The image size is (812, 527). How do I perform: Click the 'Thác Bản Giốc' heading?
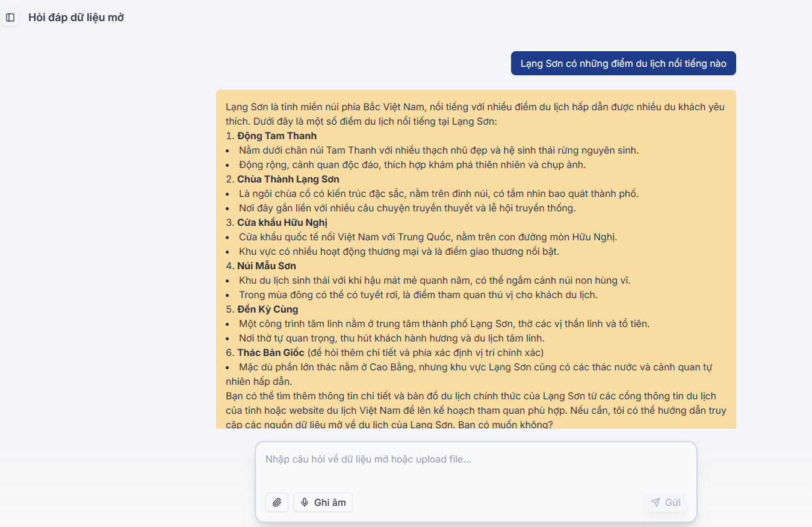coord(270,353)
